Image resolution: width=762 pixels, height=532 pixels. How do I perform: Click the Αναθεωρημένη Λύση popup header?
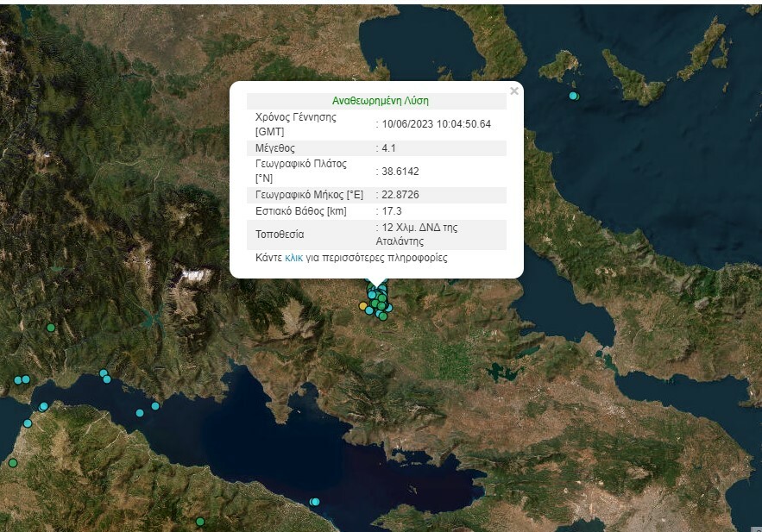(x=380, y=100)
